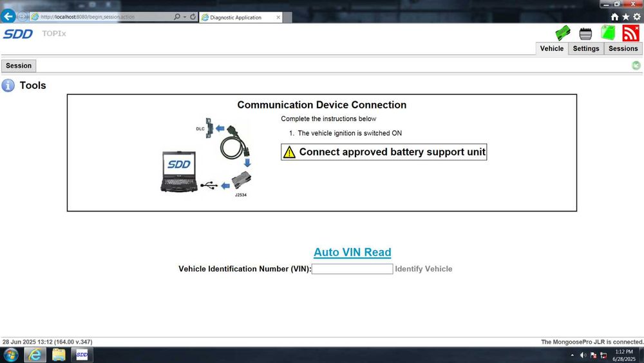Screen dimensions: 644x363
Task: Click the taskbar clock showing 1:12 PM
Action: point(624,355)
